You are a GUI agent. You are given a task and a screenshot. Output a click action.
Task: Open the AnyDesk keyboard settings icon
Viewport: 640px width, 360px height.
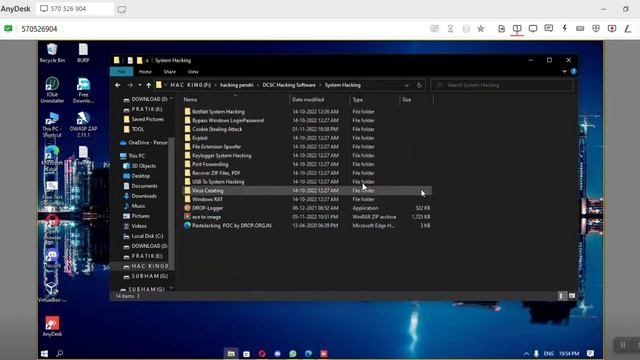point(580,28)
